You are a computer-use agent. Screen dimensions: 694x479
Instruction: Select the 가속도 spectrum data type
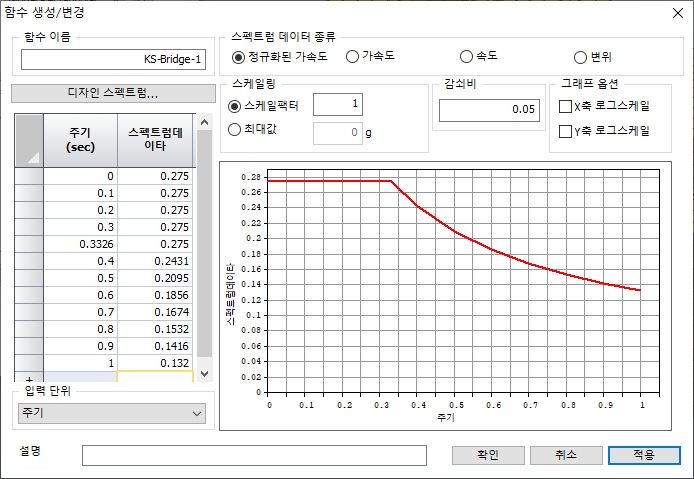click(x=353, y=56)
